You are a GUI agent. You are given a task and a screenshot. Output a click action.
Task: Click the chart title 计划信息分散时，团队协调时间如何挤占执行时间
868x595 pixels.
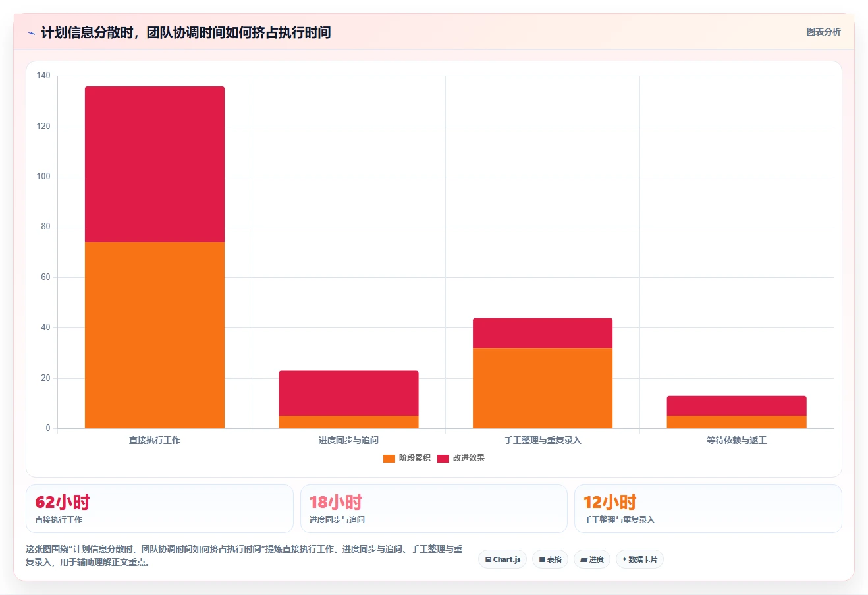[186, 32]
